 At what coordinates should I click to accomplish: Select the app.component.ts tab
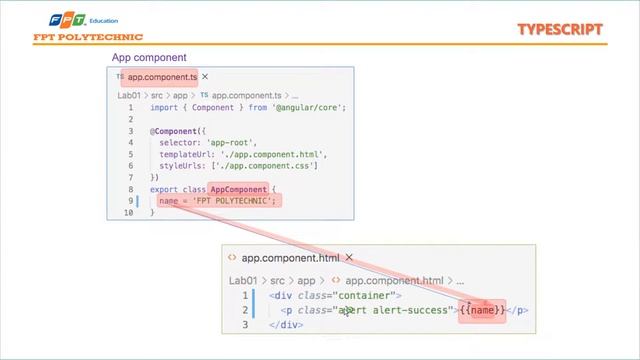click(x=162, y=77)
